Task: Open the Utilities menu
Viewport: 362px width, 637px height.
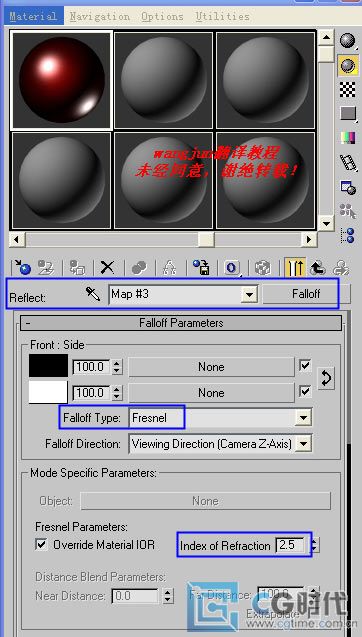Action: click(x=222, y=17)
